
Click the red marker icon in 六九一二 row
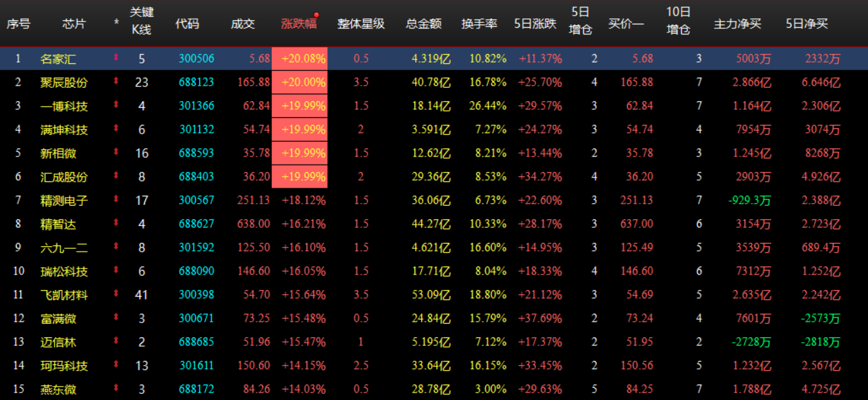[x=116, y=247]
